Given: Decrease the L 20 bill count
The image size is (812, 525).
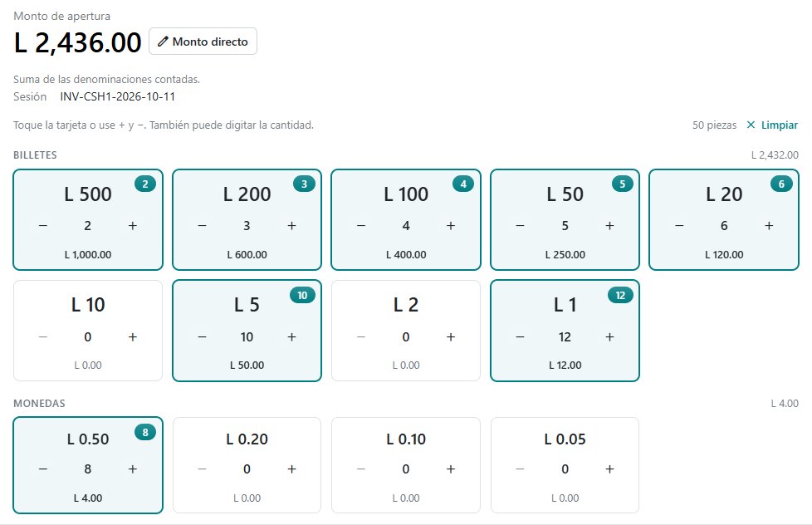Looking at the screenshot, I should click(679, 225).
